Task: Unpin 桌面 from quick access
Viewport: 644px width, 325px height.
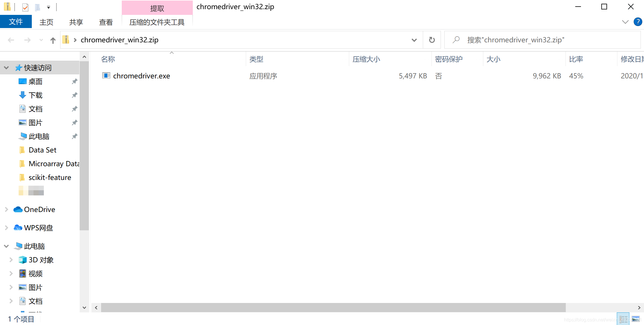Action: click(74, 81)
